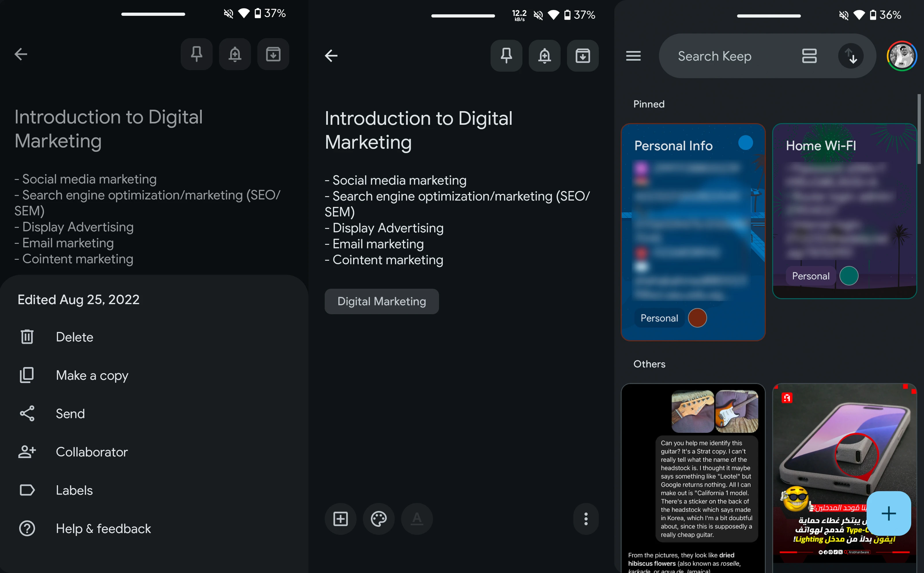Click 'Email marketing' line in middle note
Viewport: 924px width, 573px height.
click(x=374, y=244)
